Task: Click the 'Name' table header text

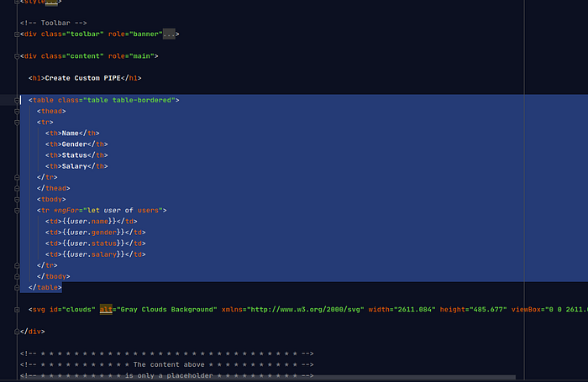Action: click(70, 133)
